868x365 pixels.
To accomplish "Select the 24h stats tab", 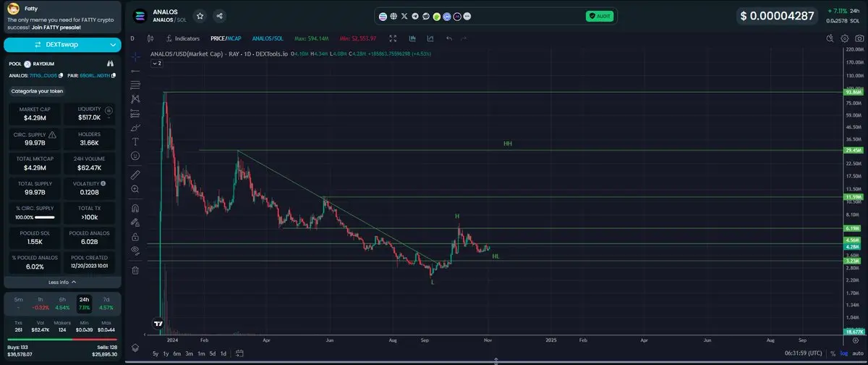I will (85, 303).
